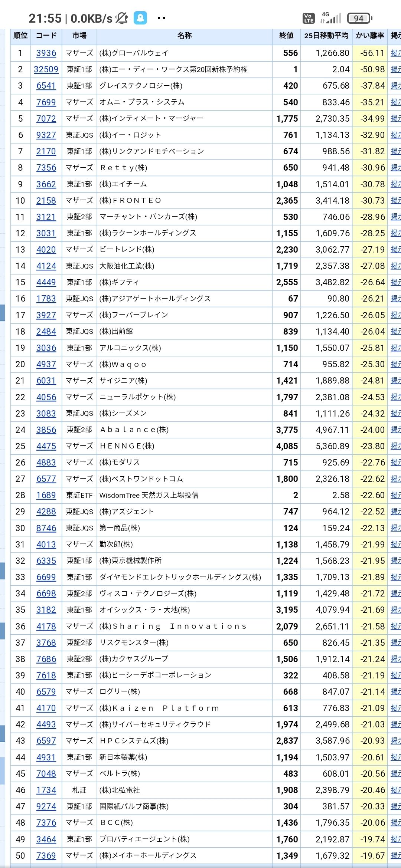This screenshot has width=401, height=868.
Task: Open stock code 3662 link
Action: point(46,184)
